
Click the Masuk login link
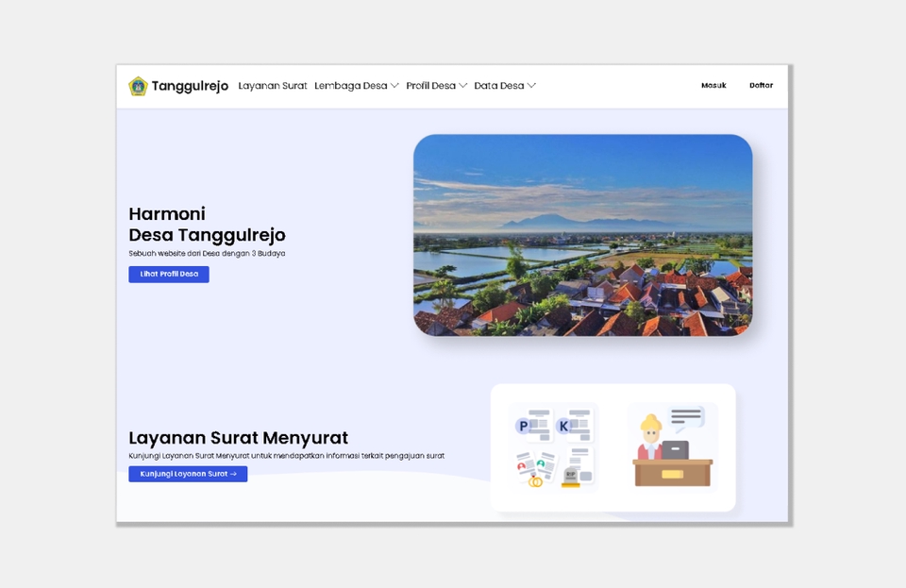point(713,86)
